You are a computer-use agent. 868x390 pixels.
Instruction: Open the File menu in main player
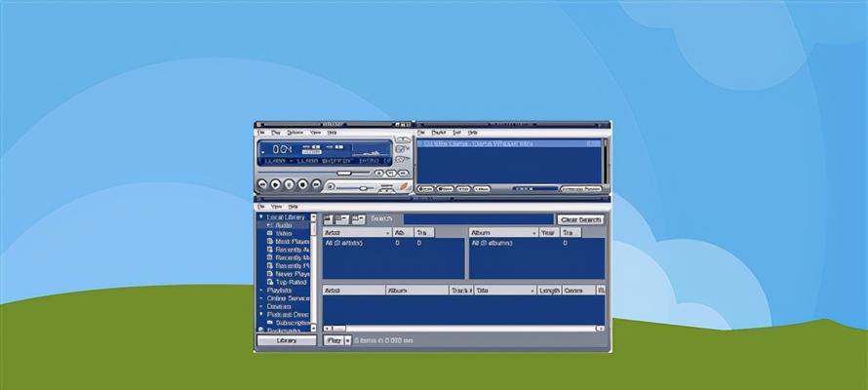click(x=260, y=133)
